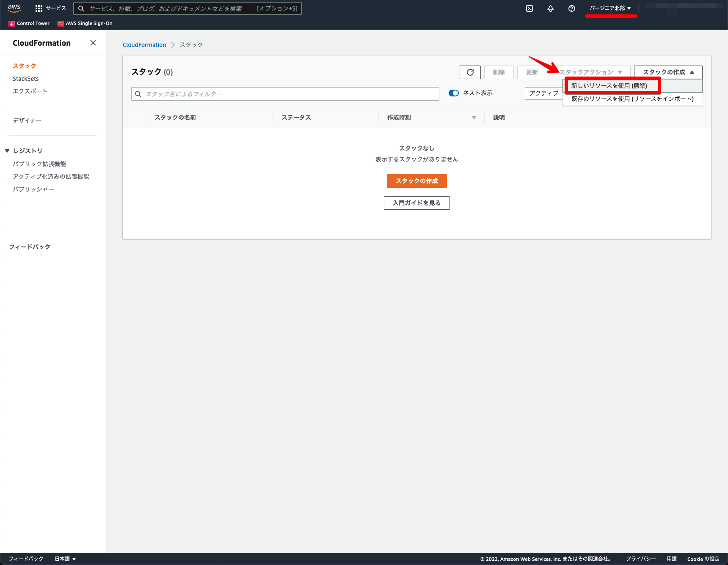Open Cookie の設定 in the footer
Image resolution: width=728 pixels, height=565 pixels.
coord(703,559)
